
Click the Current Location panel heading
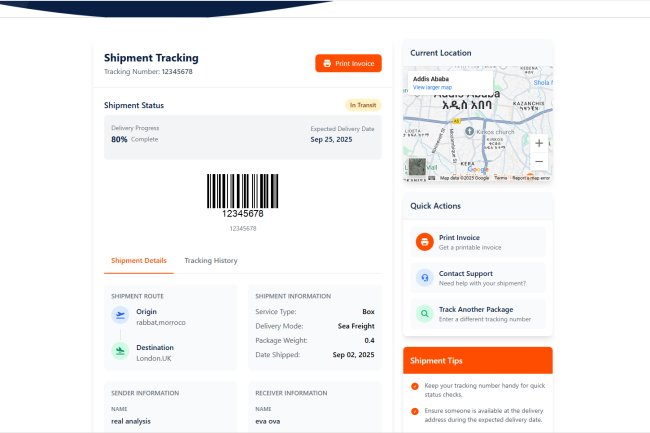[x=441, y=53]
